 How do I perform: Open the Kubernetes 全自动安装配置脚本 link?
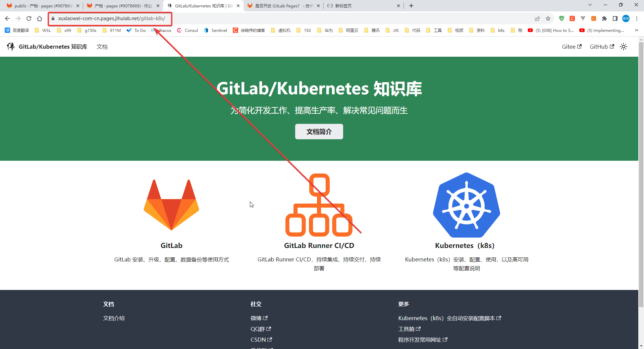point(449,318)
